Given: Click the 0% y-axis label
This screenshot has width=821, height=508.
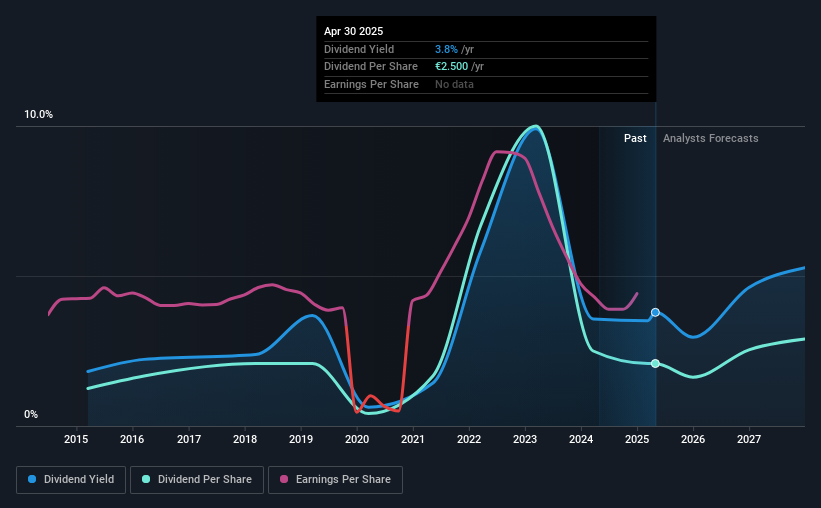Looking at the screenshot, I should tap(31, 414).
